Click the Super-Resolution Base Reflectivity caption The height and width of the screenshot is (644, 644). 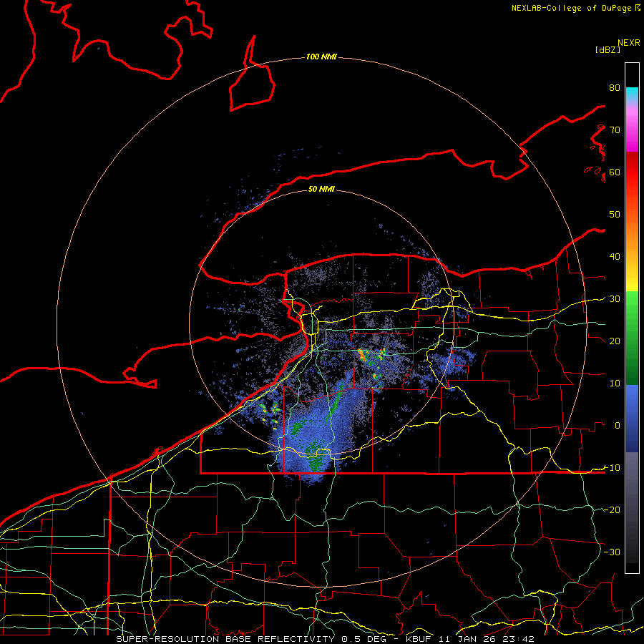tap(225, 639)
